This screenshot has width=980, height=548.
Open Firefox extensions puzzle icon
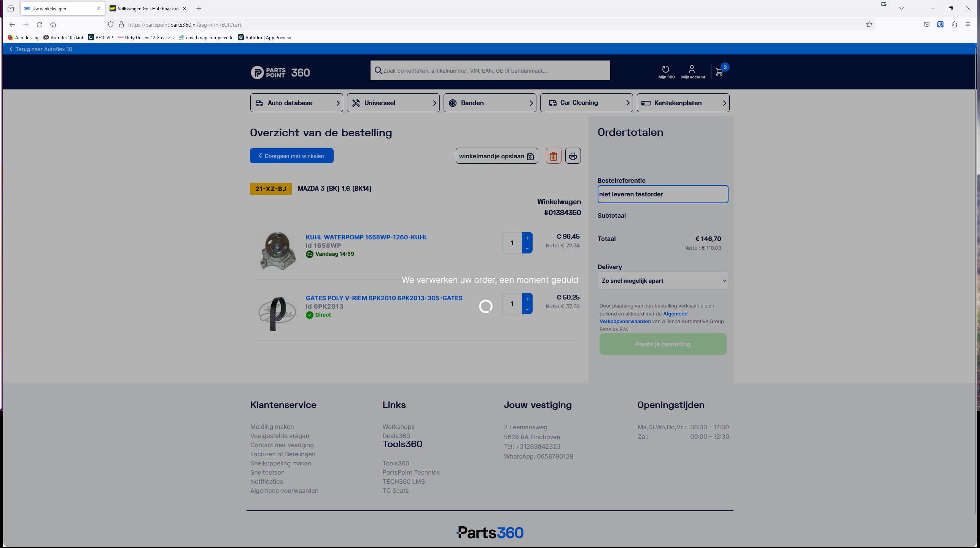(954, 25)
